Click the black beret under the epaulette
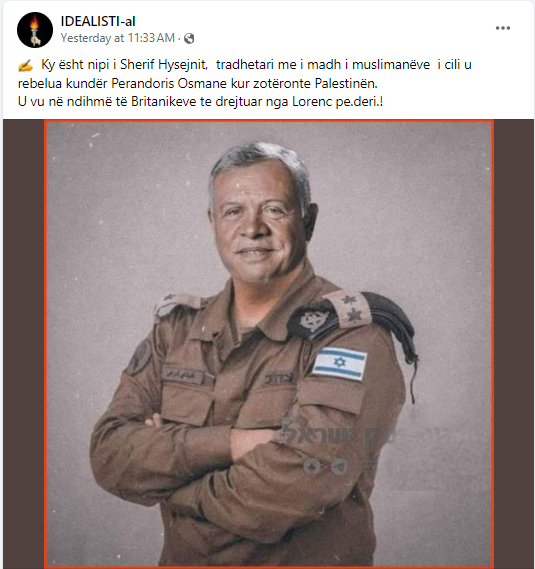This screenshot has height=569, width=535. click(x=393, y=327)
